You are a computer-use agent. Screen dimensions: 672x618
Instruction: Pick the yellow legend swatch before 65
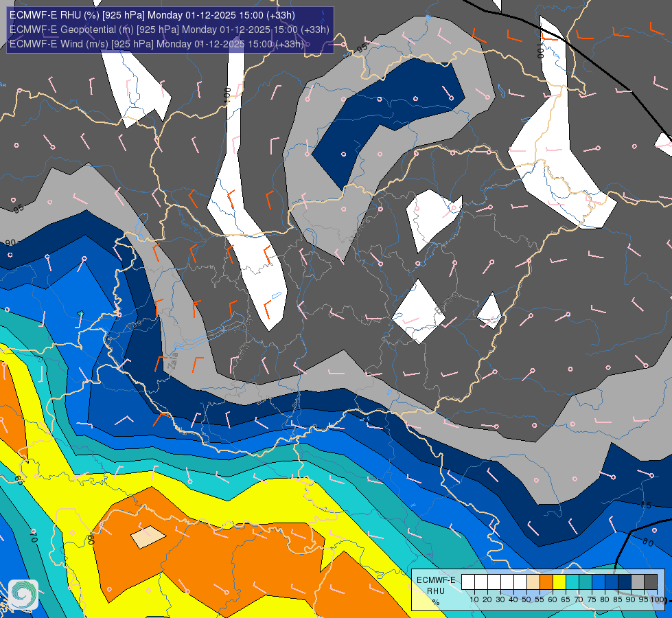click(x=559, y=582)
